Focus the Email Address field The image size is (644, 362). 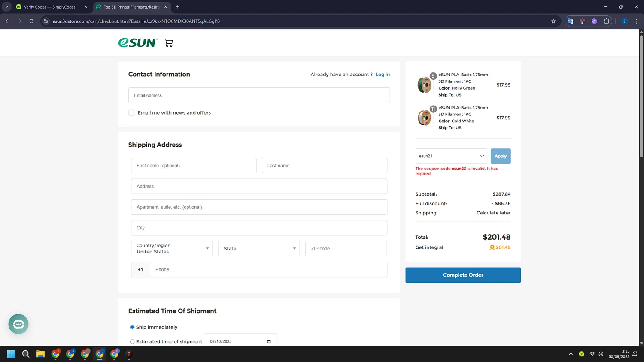259,95
